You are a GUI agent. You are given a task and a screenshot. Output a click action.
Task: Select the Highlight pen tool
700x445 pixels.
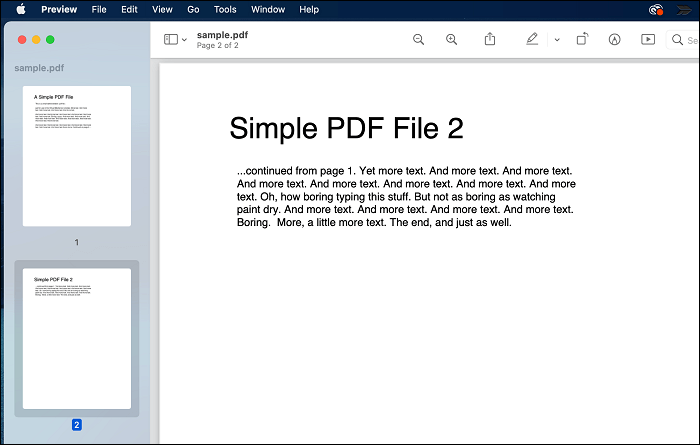[x=532, y=39]
